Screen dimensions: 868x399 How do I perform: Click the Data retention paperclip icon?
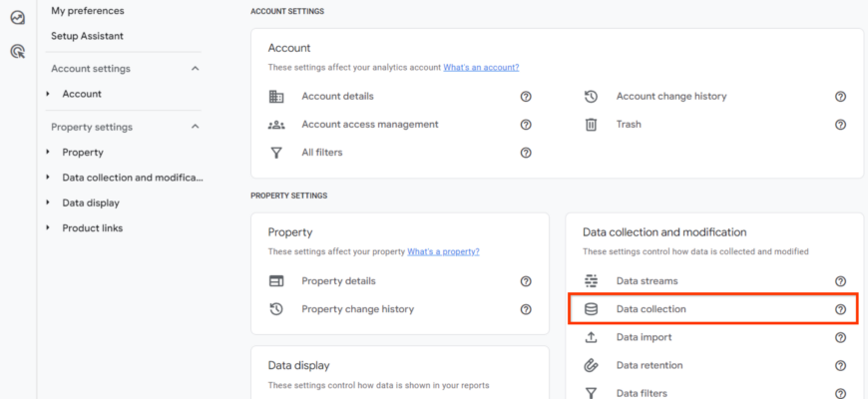pos(591,365)
